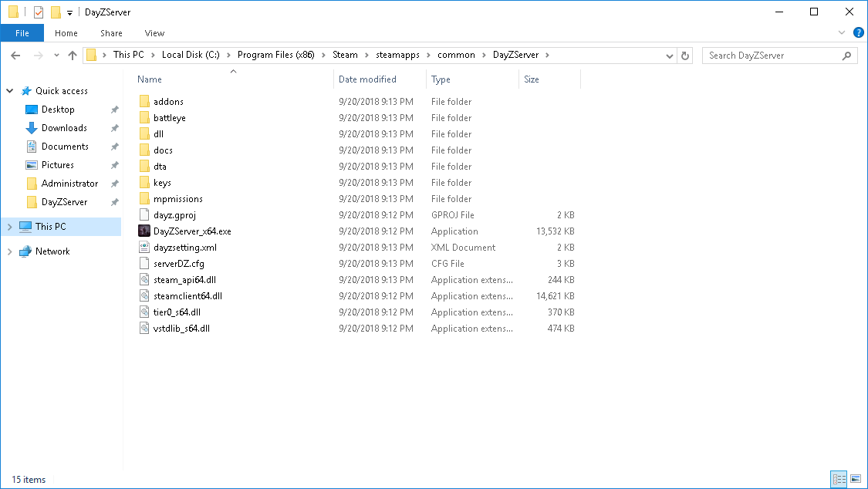The image size is (868, 489).
Task: Click the refresh icon in the address bar
Action: click(685, 55)
